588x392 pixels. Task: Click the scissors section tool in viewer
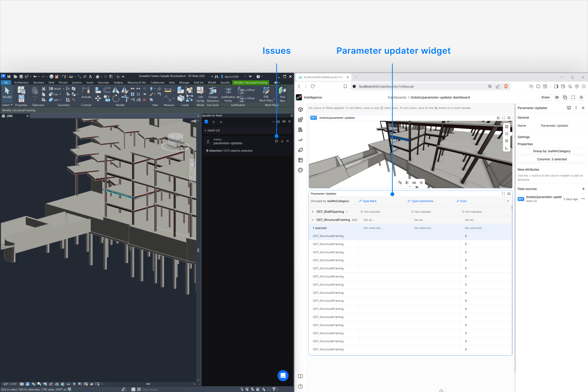click(407, 183)
